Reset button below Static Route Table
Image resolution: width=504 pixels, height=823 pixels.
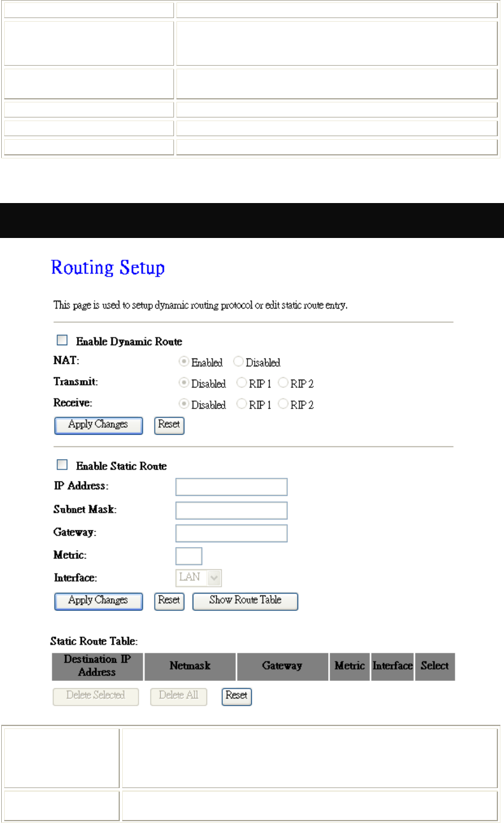point(237,696)
